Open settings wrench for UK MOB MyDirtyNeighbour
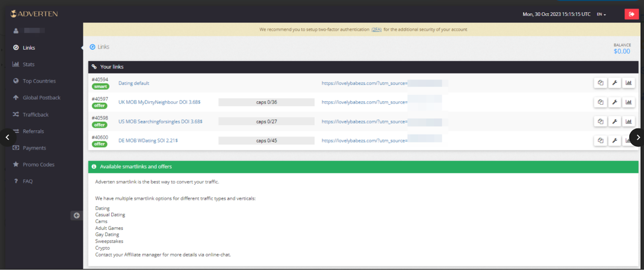644x270 pixels. (x=615, y=102)
